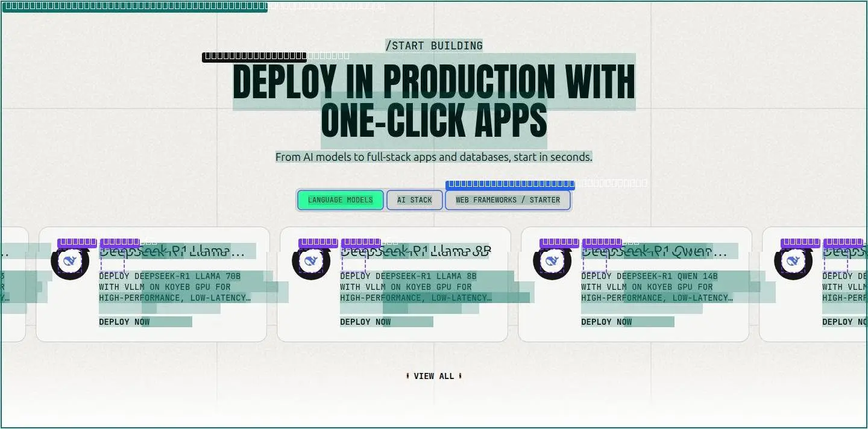Click Deploy Now for DeepSeek-R1 Qwen 14B
The width and height of the screenshot is (868, 429).
pos(606,322)
